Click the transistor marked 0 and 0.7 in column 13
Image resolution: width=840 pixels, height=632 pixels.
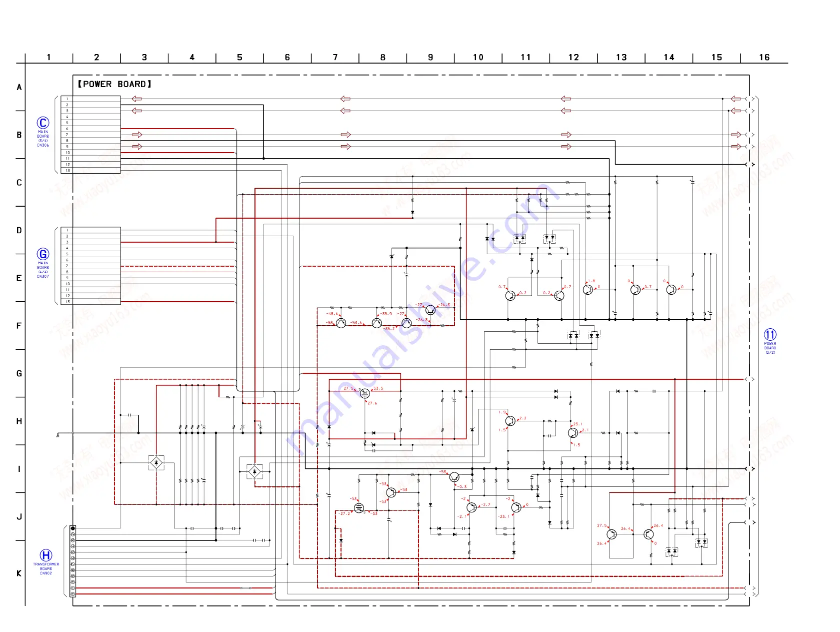(635, 290)
